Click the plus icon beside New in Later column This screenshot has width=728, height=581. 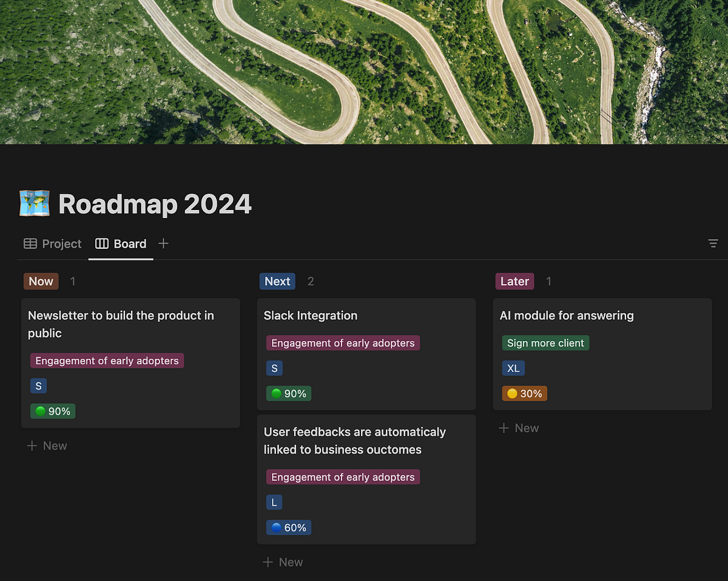click(504, 427)
